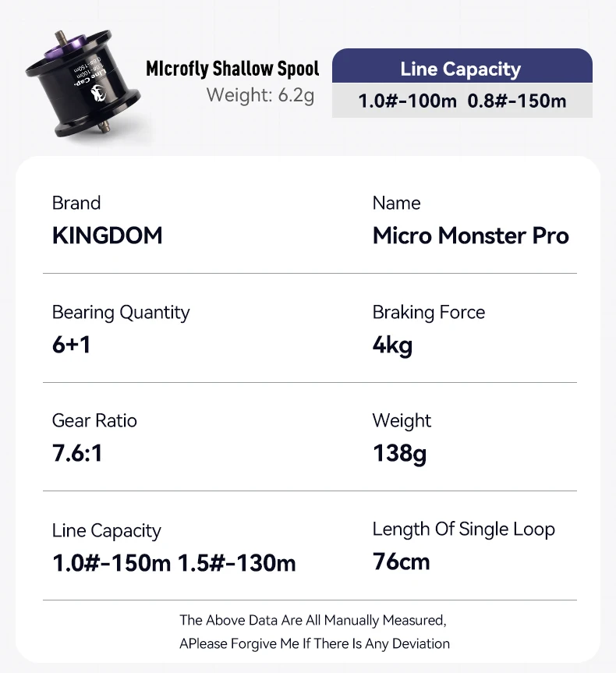Click the "Bearing Quantity" label
Image resolution: width=616 pixels, height=673 pixels.
pyautogui.click(x=121, y=313)
